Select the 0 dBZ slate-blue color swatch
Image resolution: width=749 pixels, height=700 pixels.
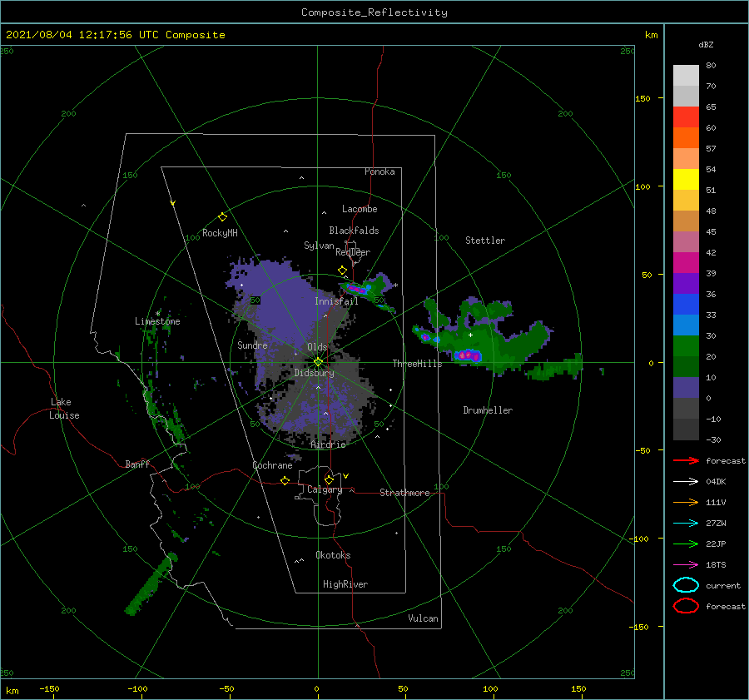(x=686, y=388)
